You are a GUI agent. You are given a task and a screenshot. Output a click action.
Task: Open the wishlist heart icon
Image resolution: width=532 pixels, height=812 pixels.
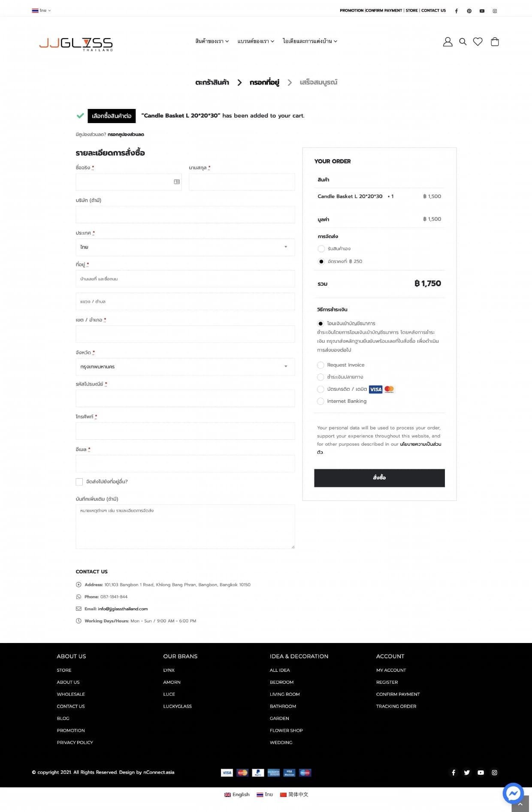click(478, 42)
